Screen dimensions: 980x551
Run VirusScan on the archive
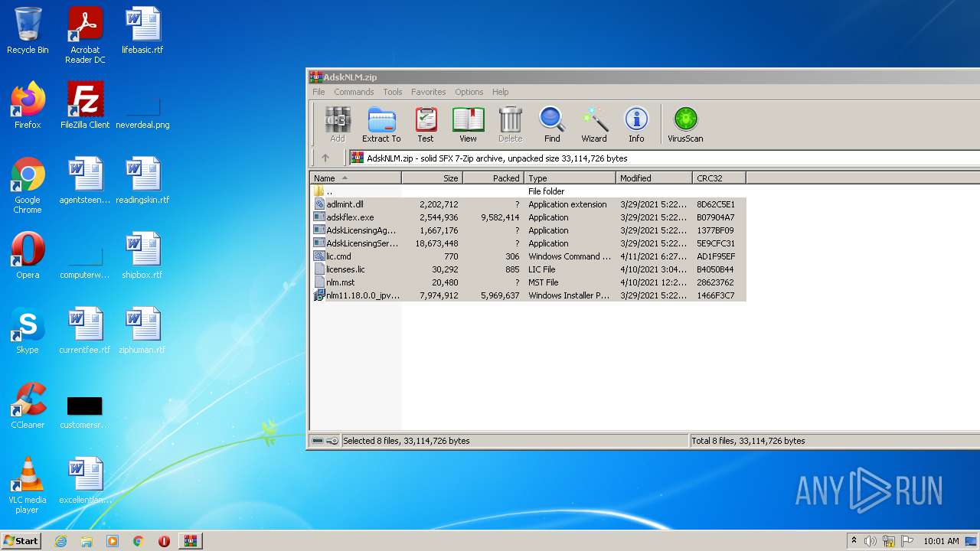(x=685, y=125)
